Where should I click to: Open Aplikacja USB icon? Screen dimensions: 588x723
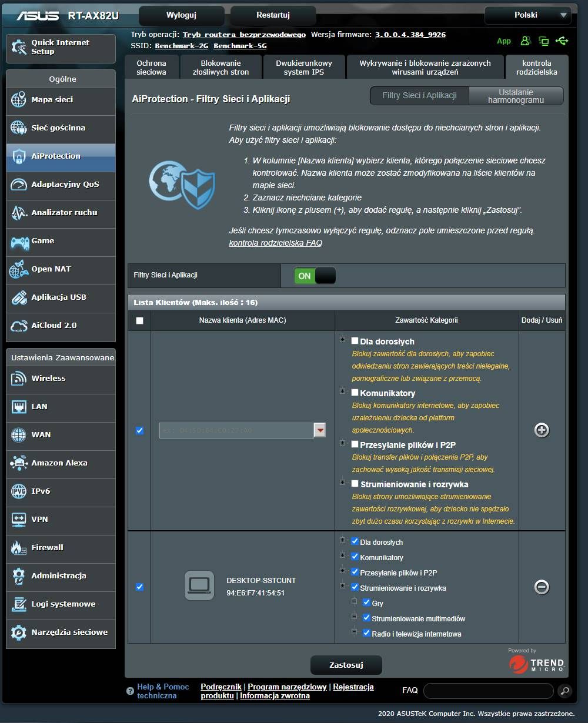[x=19, y=297]
